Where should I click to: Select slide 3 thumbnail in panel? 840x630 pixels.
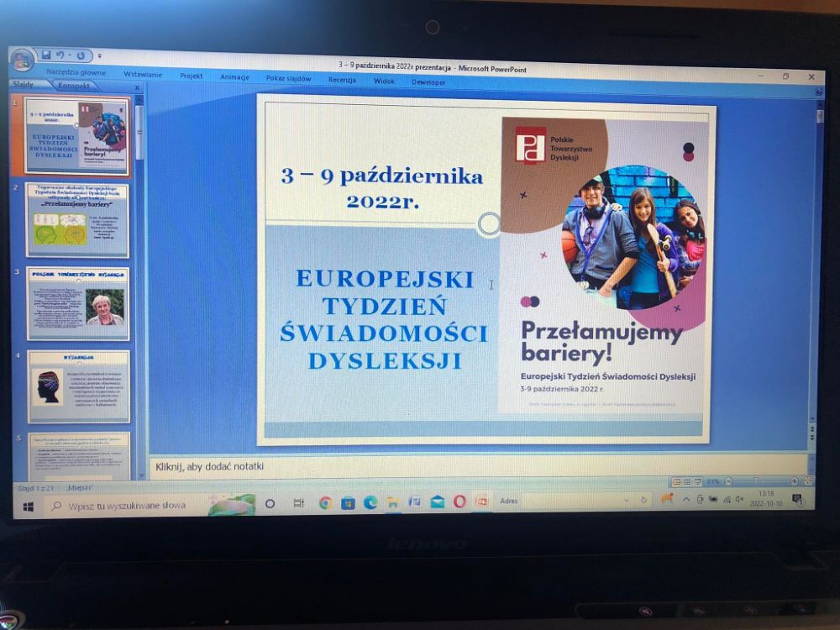[77, 303]
